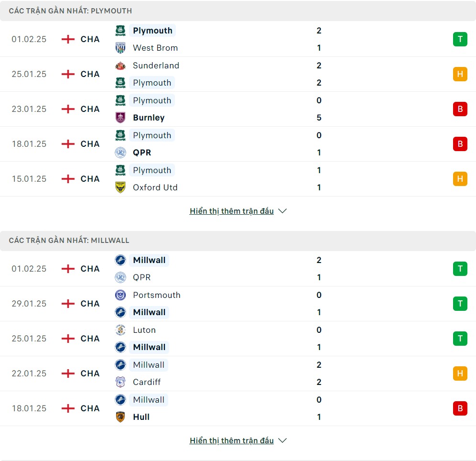Expand more matches chevron under Millwall section
This screenshot has width=476, height=461.
[282, 440]
